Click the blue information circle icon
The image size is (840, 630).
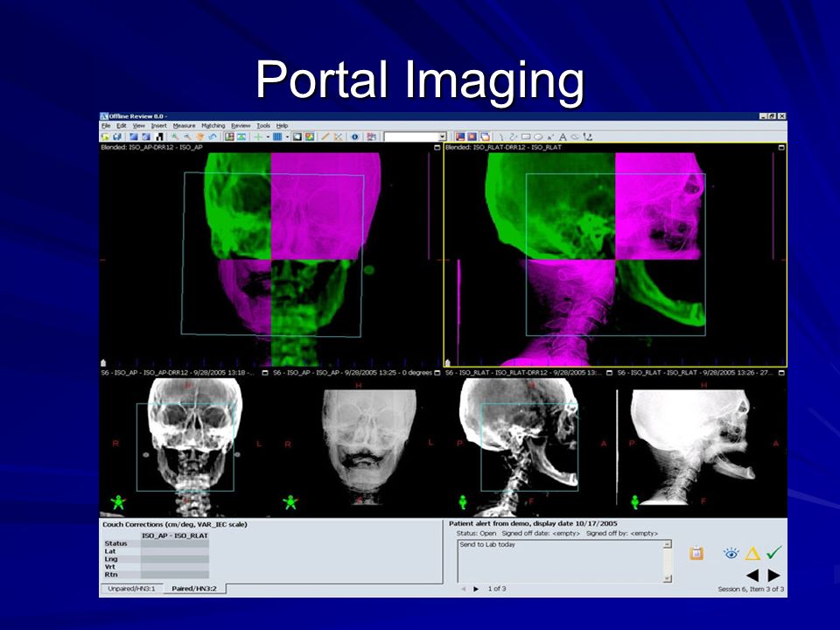354,136
